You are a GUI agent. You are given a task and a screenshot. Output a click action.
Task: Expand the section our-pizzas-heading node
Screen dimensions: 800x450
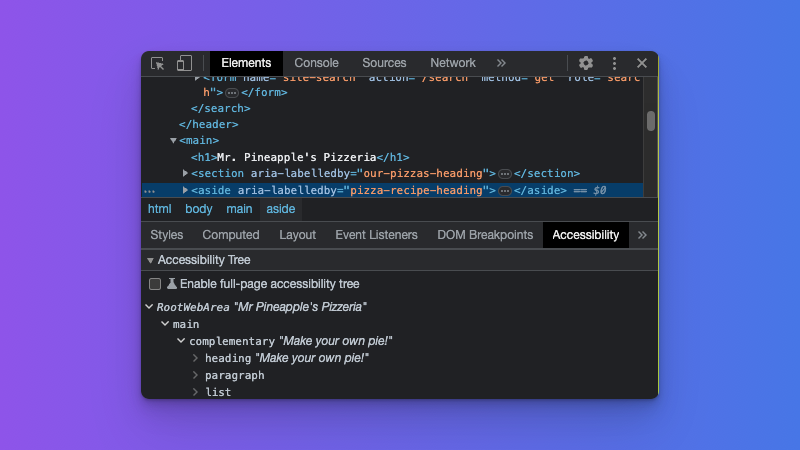[x=185, y=173]
